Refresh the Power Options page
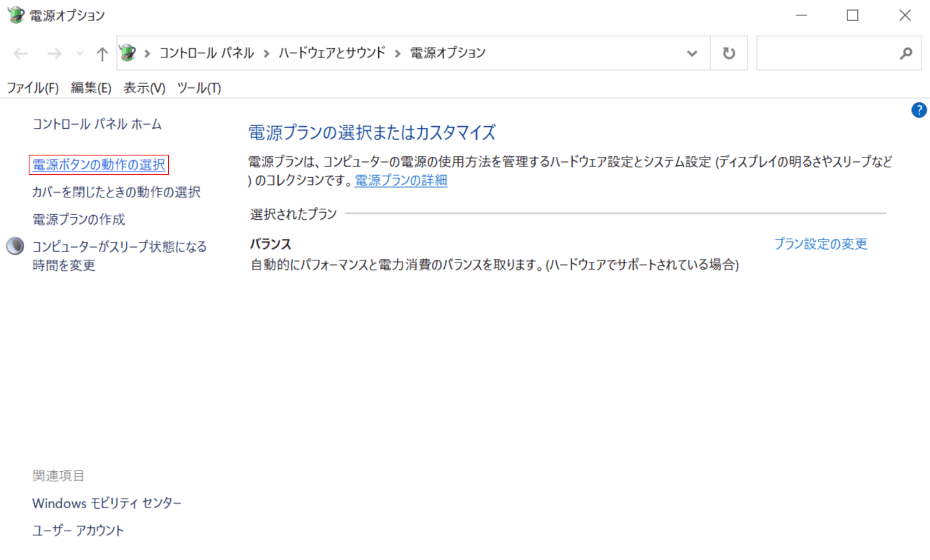Screen dimensions: 930x560 pyautogui.click(x=729, y=53)
